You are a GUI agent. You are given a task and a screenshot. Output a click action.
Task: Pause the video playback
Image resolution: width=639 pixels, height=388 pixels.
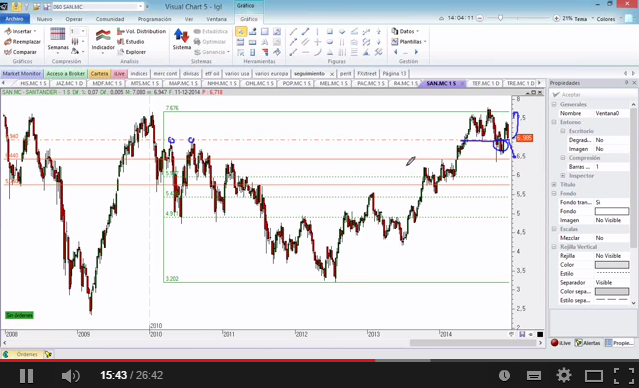tap(26, 375)
